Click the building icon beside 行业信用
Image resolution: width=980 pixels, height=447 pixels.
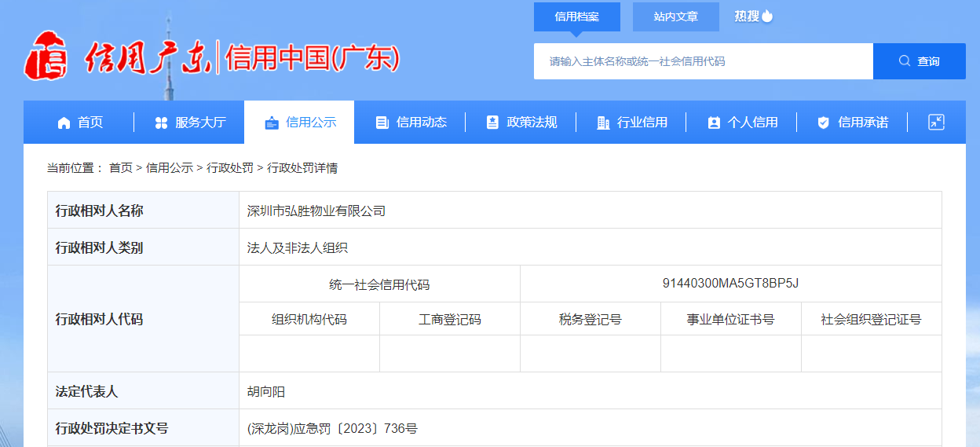(603, 123)
